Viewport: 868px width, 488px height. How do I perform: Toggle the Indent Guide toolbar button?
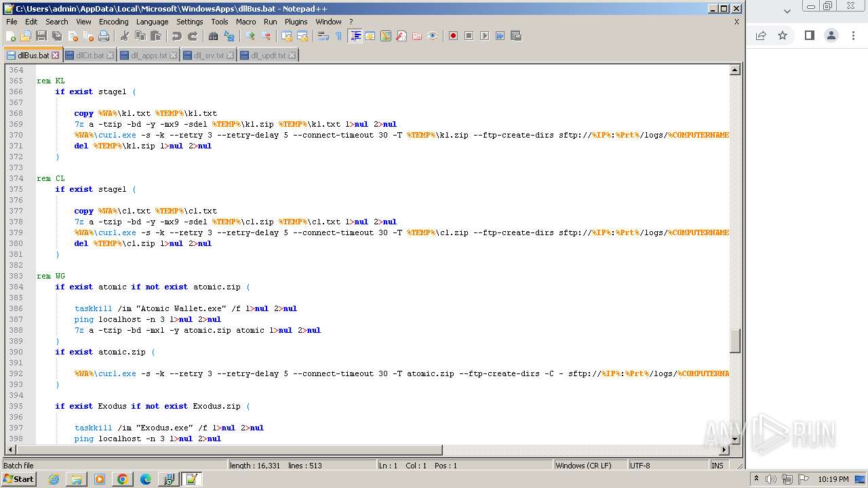[x=355, y=36]
